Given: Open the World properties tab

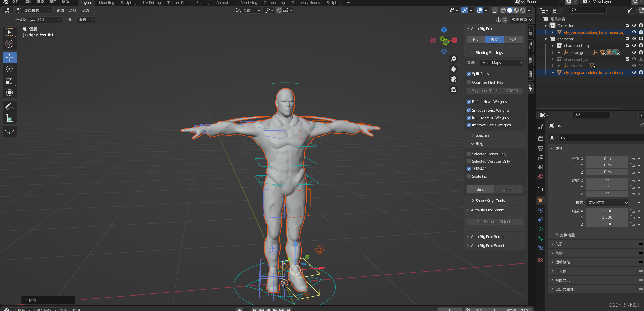Looking at the screenshot, I should tap(541, 177).
